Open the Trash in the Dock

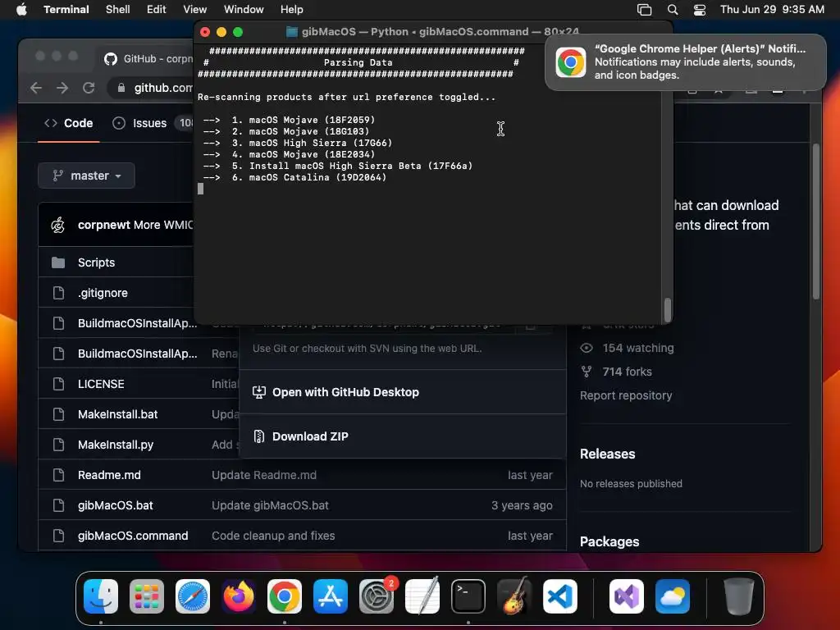[x=739, y=596]
